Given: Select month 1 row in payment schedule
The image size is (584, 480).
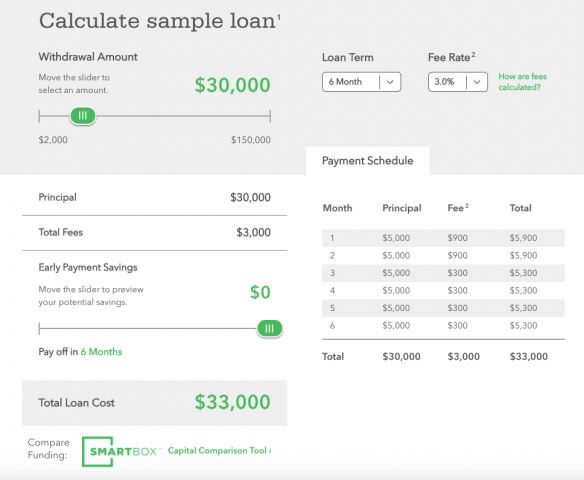Looking at the screenshot, I should tap(443, 238).
